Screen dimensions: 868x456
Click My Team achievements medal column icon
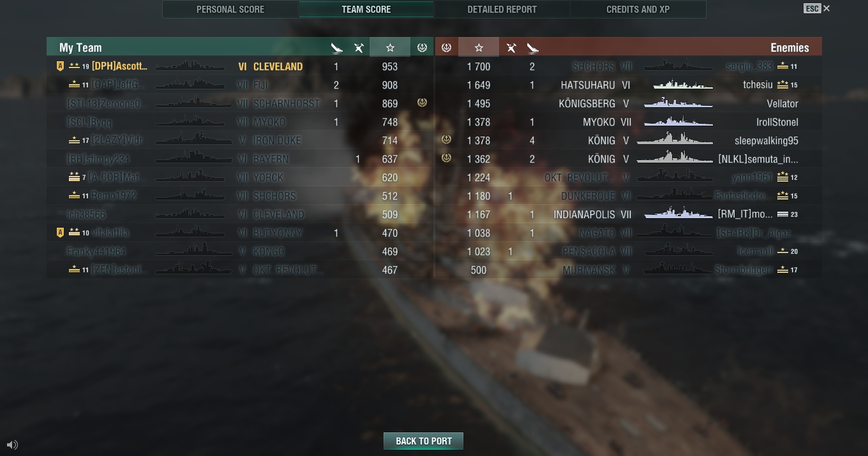[422, 48]
